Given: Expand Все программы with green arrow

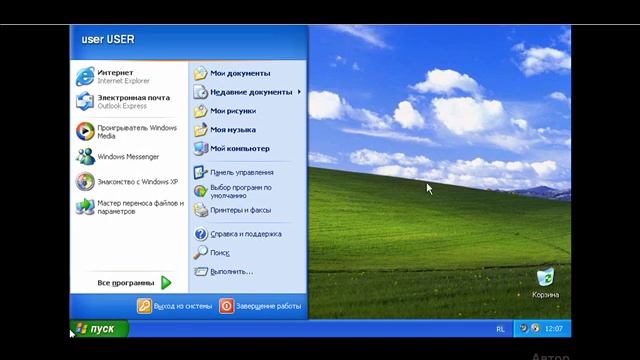Looking at the screenshot, I should (166, 282).
